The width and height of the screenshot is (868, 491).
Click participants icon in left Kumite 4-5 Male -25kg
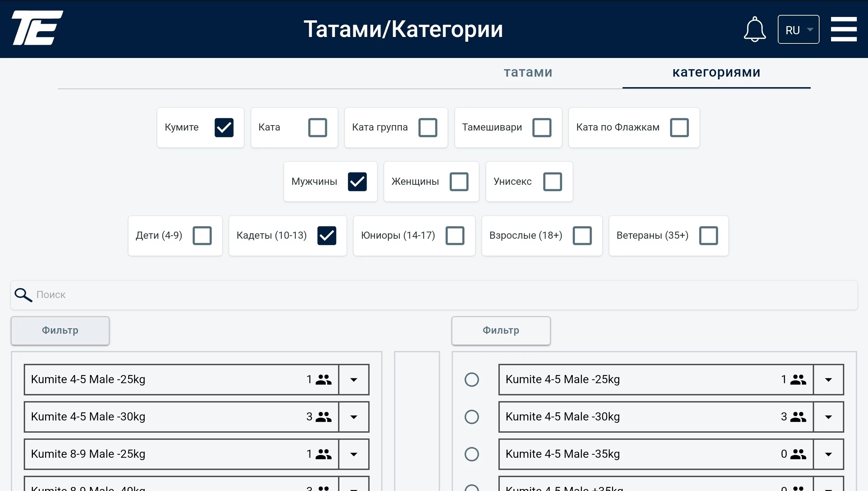323,379
